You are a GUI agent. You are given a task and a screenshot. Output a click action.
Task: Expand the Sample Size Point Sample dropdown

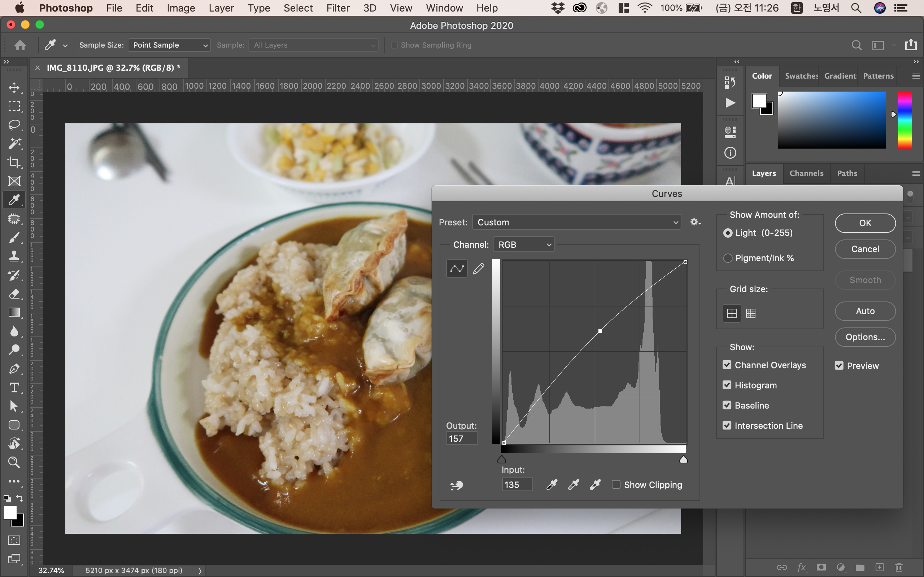tap(169, 45)
